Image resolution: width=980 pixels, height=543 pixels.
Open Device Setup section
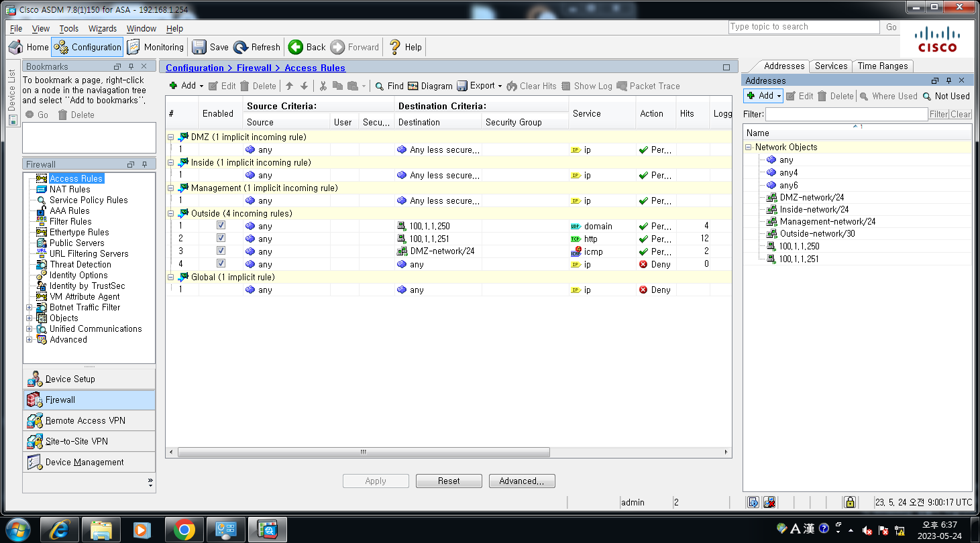(89, 379)
